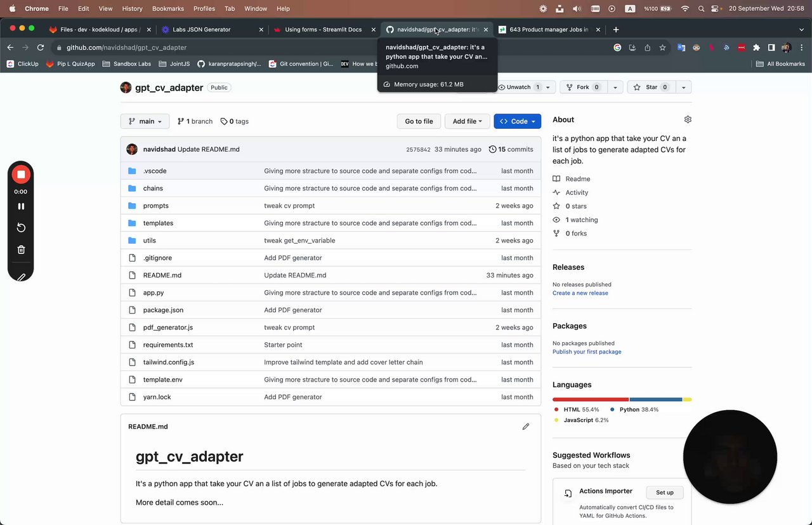Click the red HTML segment of language bar
The height and width of the screenshot is (525, 812).
[x=590, y=399]
